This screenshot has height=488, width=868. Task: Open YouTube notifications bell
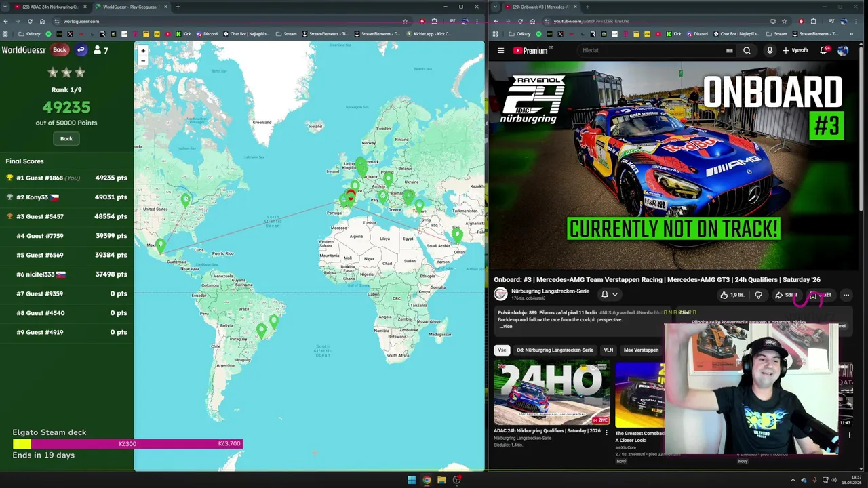point(824,50)
